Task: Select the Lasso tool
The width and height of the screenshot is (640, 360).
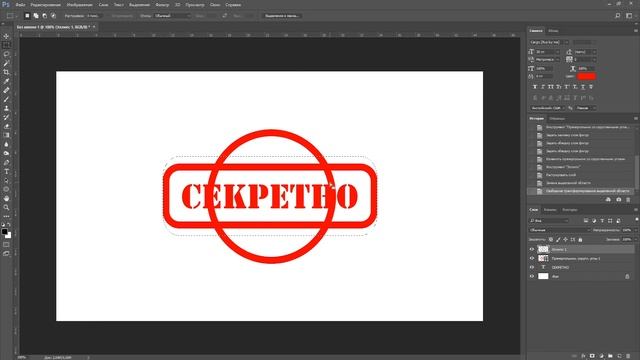Action: 6,54
